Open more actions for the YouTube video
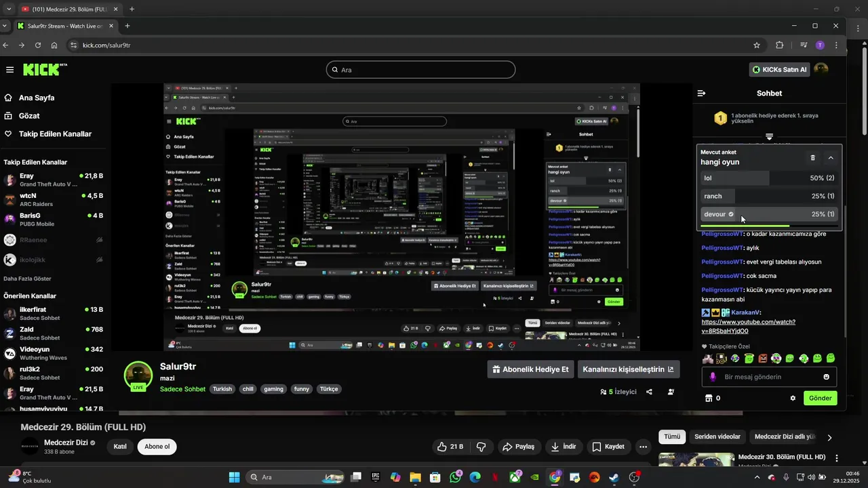This screenshot has width=868, height=488. tap(643, 447)
